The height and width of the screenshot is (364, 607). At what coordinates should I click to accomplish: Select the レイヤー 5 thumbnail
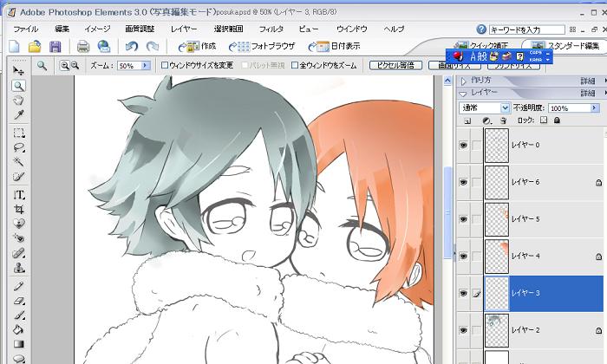(497, 219)
